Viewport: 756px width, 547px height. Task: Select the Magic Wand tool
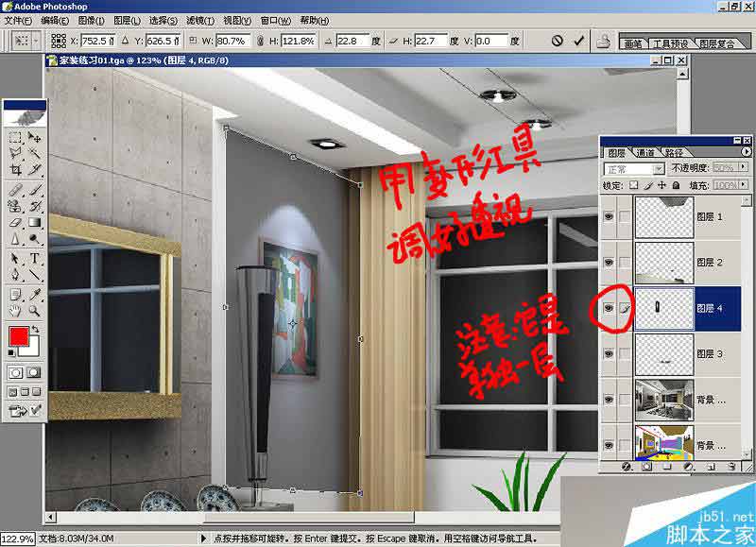tap(34, 153)
